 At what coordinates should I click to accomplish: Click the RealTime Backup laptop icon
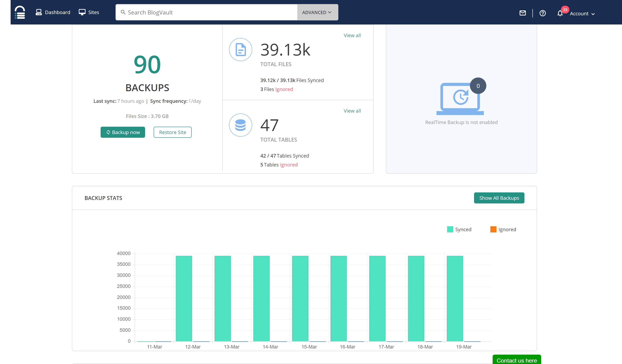pos(460,98)
